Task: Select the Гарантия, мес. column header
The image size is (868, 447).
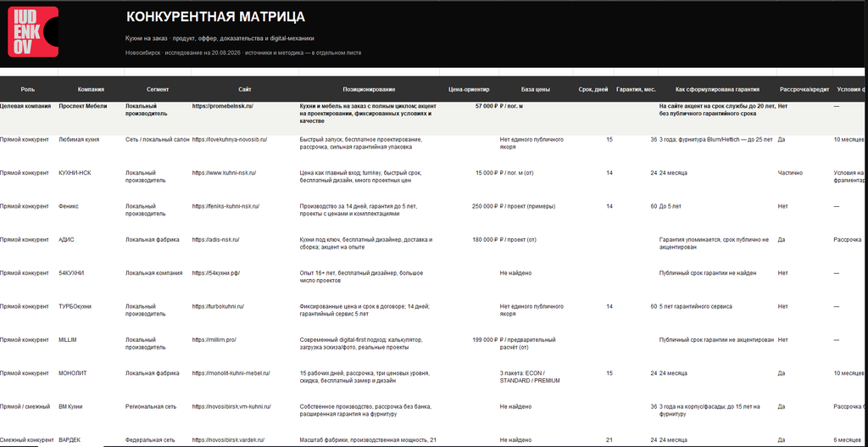Action: pos(636,89)
